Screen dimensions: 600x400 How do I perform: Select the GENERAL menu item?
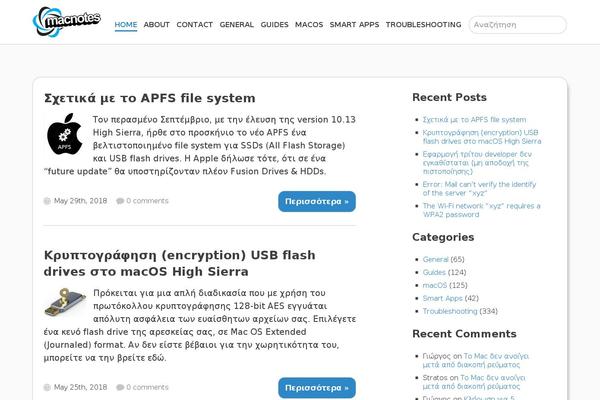coord(236,24)
